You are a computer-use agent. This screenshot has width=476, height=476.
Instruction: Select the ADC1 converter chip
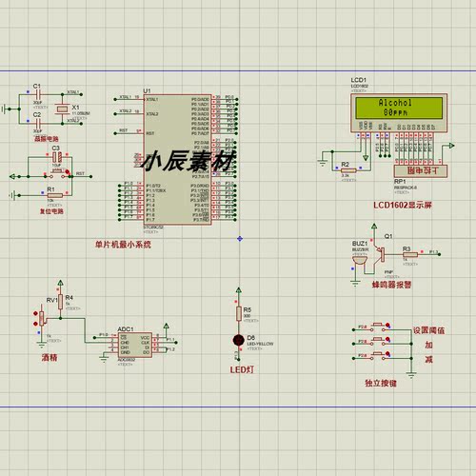click(x=135, y=345)
